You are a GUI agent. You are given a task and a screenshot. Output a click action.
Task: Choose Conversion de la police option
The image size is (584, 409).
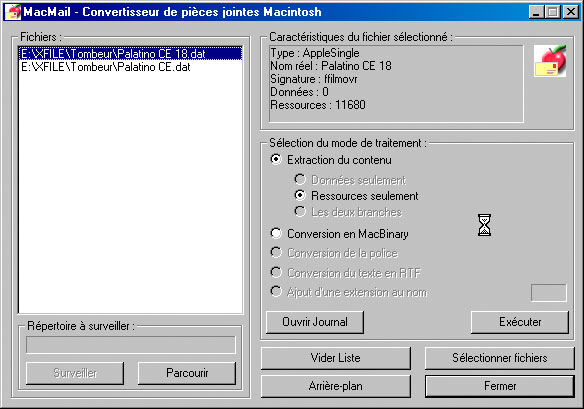point(276,253)
